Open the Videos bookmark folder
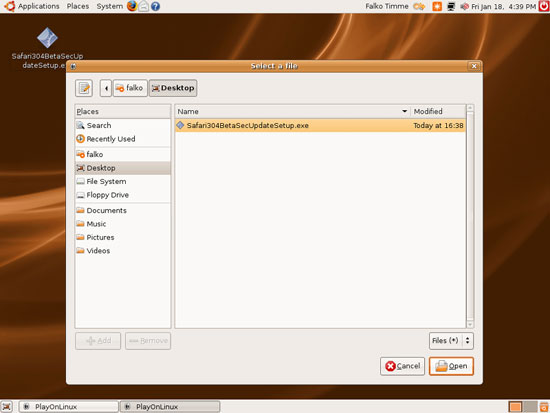 [x=123, y=251]
